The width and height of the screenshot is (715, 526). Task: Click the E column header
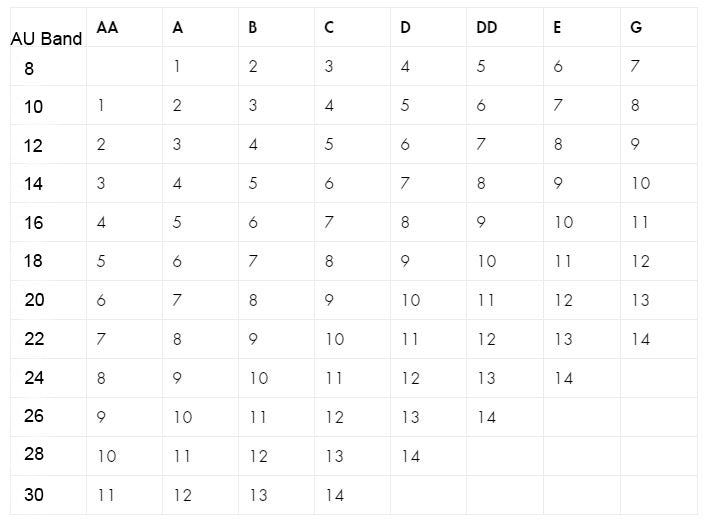(x=557, y=27)
